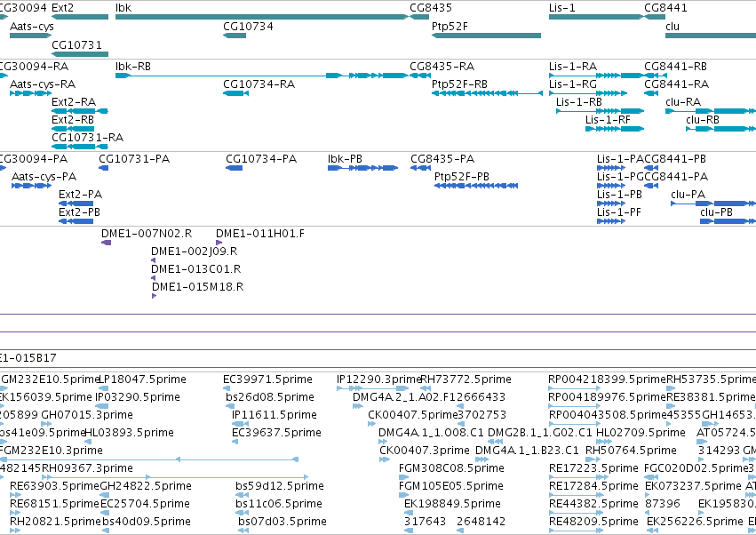Click the Ext2-PA protein label
Screen dimensions: 756x535
pos(80,195)
